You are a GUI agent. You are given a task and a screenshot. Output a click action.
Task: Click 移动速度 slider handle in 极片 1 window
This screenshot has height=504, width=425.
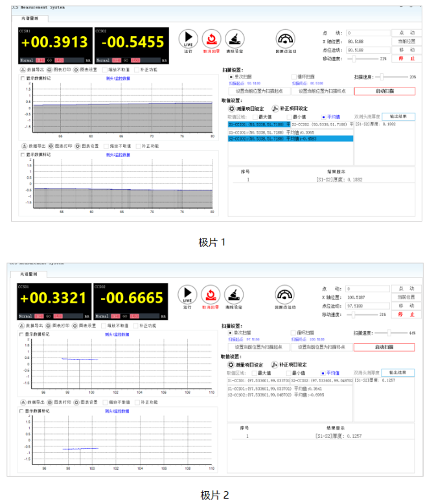354,58
